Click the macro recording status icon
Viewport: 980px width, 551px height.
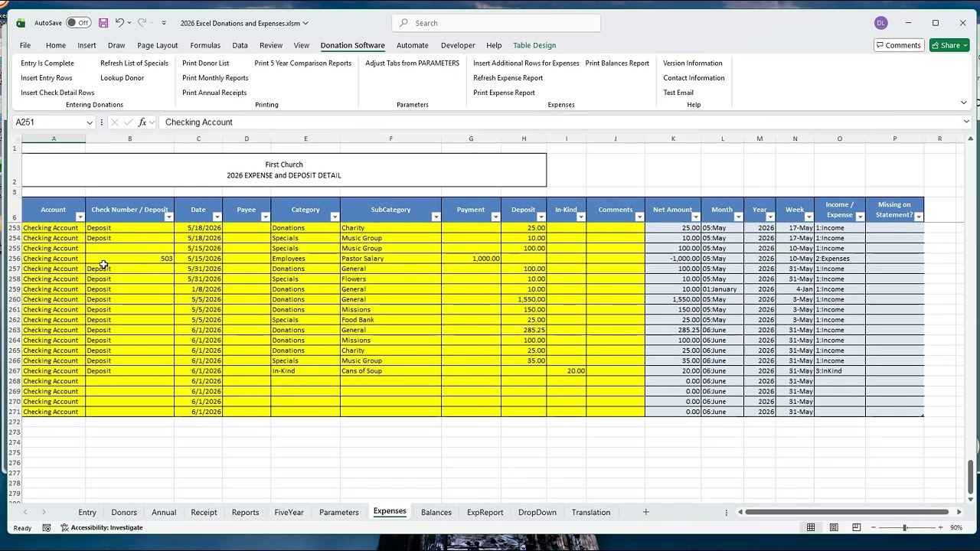pyautogui.click(x=47, y=527)
